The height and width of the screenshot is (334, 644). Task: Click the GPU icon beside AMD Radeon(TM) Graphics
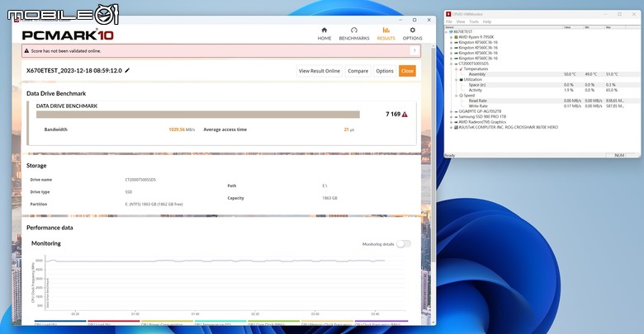tap(456, 122)
